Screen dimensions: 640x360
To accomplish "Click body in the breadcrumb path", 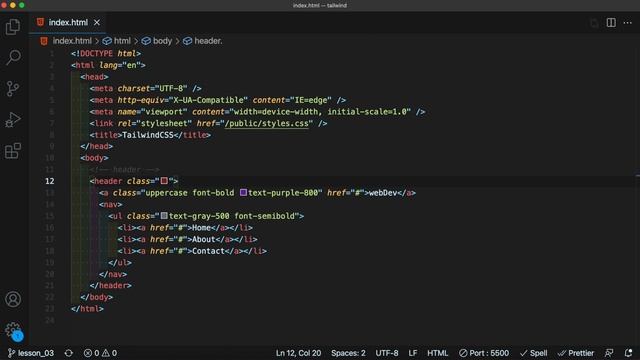I will point(162,41).
